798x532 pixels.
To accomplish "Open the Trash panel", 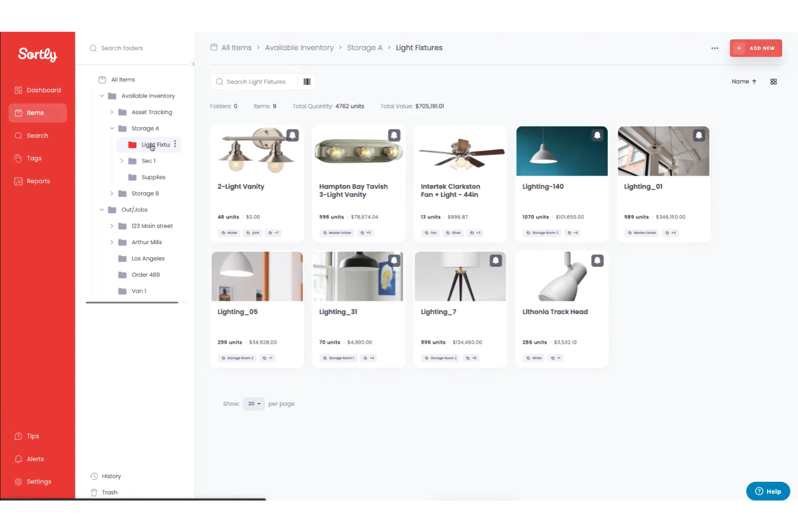I will tap(109, 492).
